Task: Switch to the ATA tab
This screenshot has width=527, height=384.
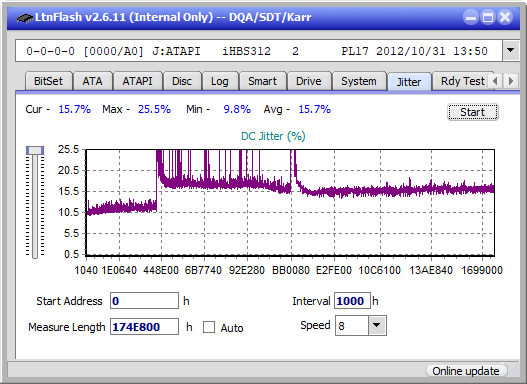Action: click(x=92, y=81)
